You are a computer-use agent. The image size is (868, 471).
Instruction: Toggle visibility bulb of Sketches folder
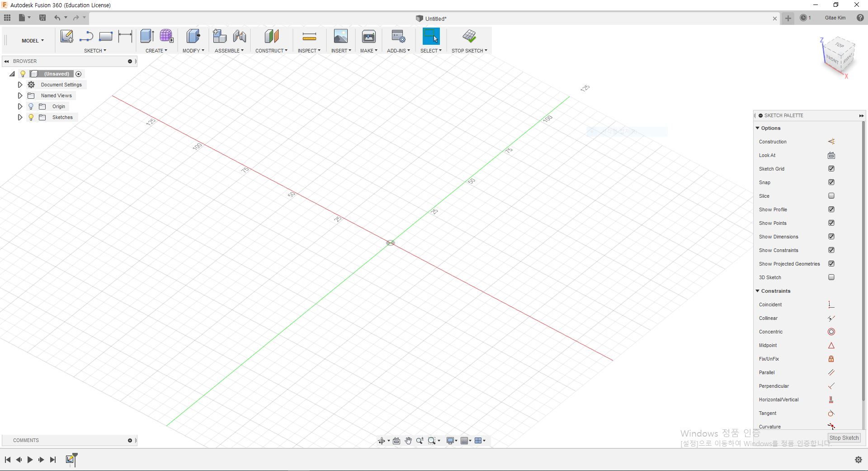31,117
